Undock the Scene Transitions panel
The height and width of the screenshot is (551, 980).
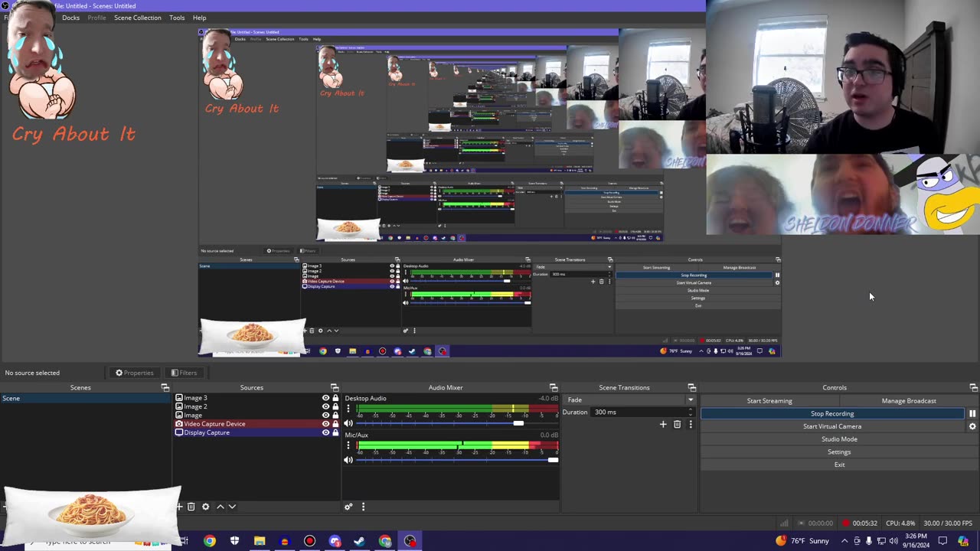691,388
